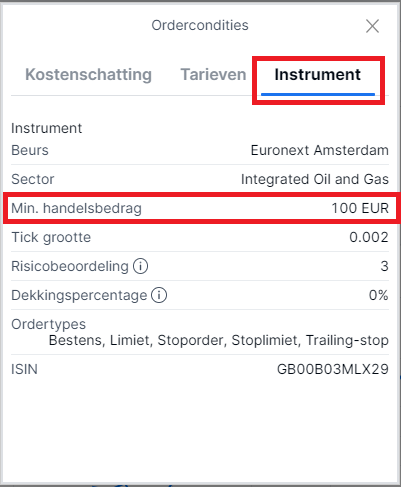Close the Ordercondities dialog

(x=372, y=26)
